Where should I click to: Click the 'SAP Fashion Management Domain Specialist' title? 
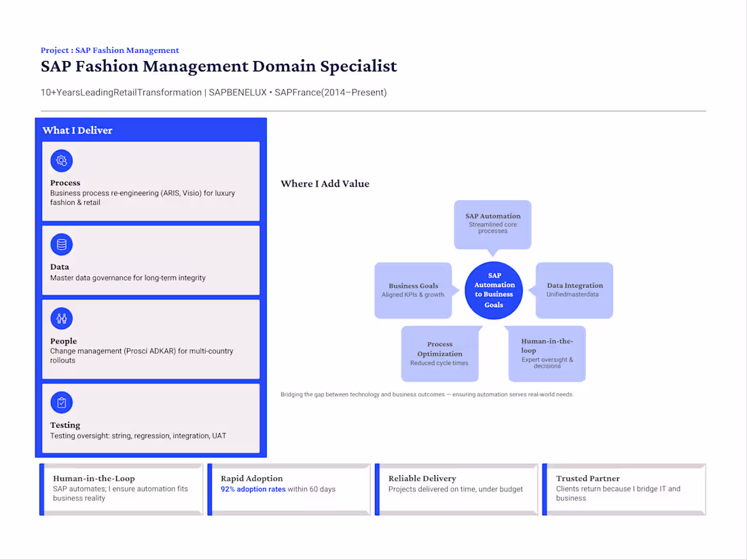tap(219, 67)
